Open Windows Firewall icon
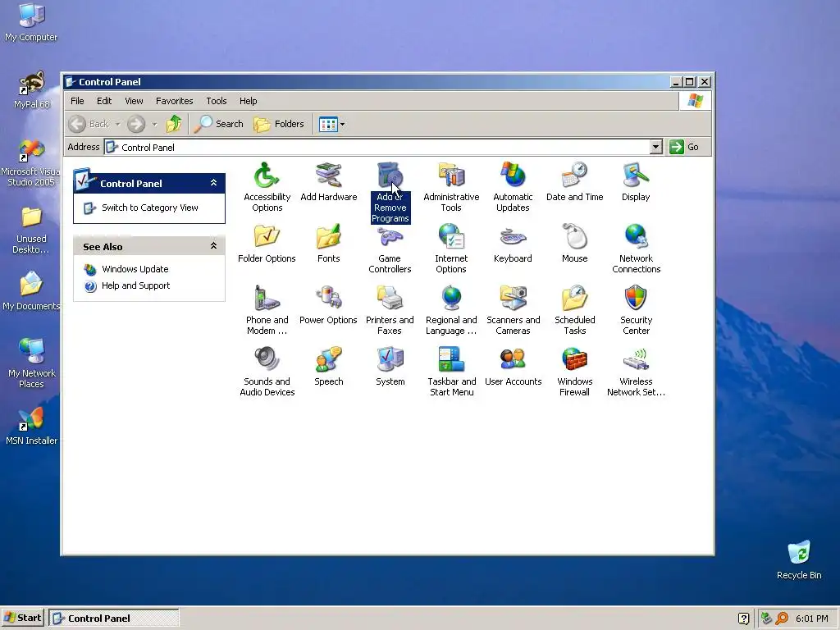Screen dimensions: 840x630 [x=574, y=372]
